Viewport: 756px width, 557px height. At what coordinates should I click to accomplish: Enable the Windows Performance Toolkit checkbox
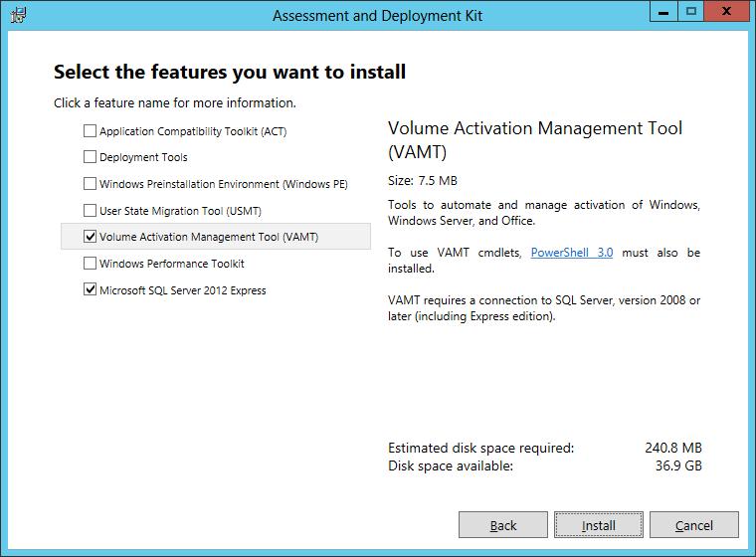(x=91, y=264)
